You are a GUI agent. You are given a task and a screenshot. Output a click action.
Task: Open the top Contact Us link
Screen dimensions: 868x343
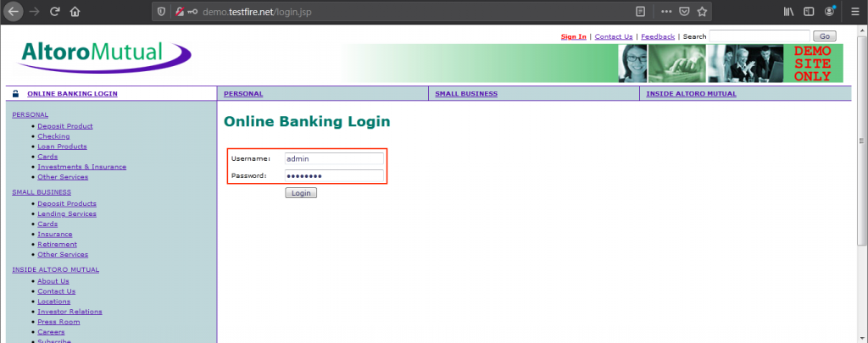point(614,36)
